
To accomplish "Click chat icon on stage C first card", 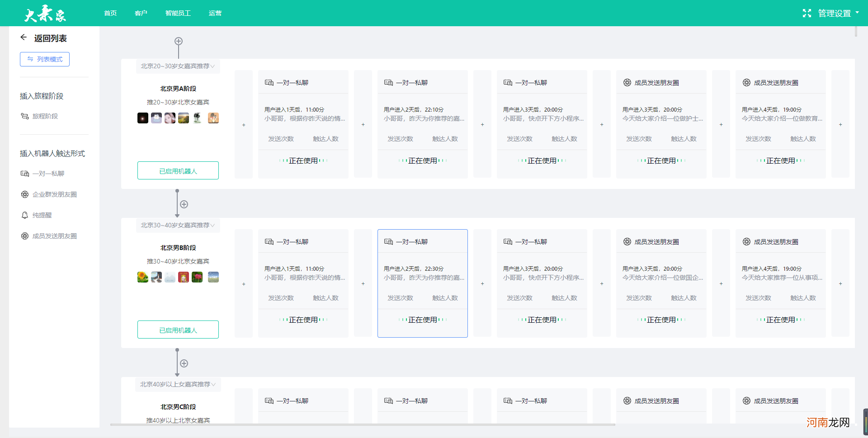I will pos(269,401).
